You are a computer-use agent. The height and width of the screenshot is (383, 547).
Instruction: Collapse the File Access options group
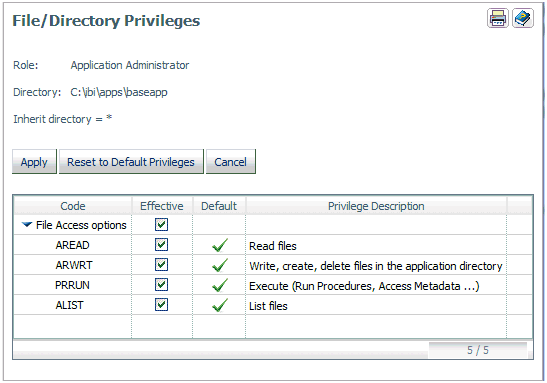coord(27,225)
